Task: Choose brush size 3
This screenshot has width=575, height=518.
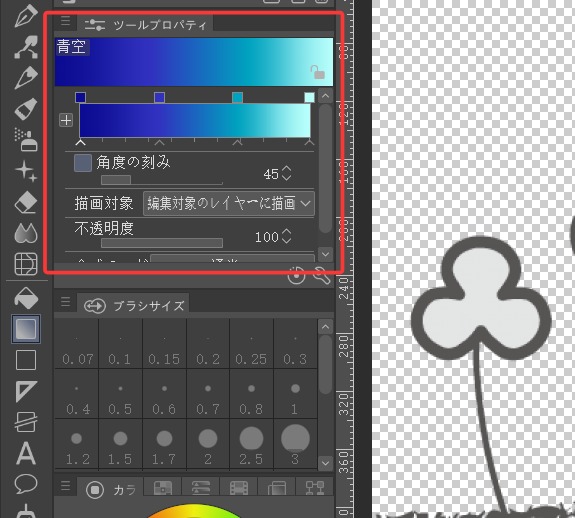Action: point(295,444)
